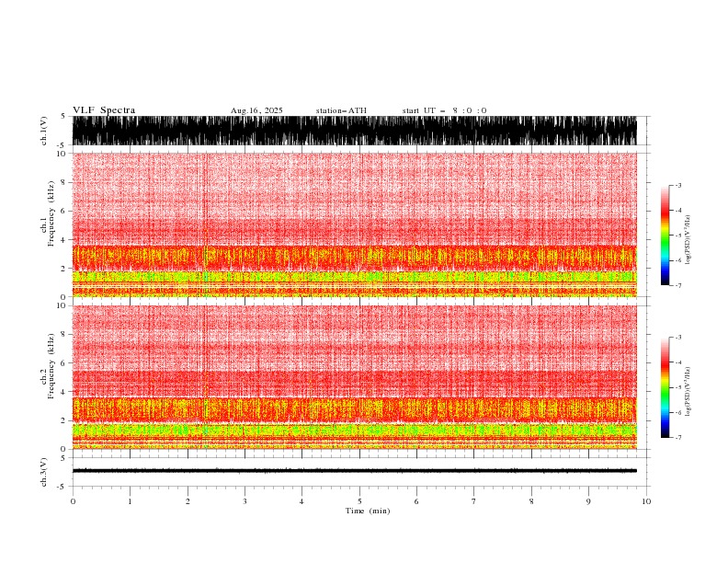Viewport: 728px width, 563px height.
Task: Click time axis tick label '0'
Action: tap(73, 501)
